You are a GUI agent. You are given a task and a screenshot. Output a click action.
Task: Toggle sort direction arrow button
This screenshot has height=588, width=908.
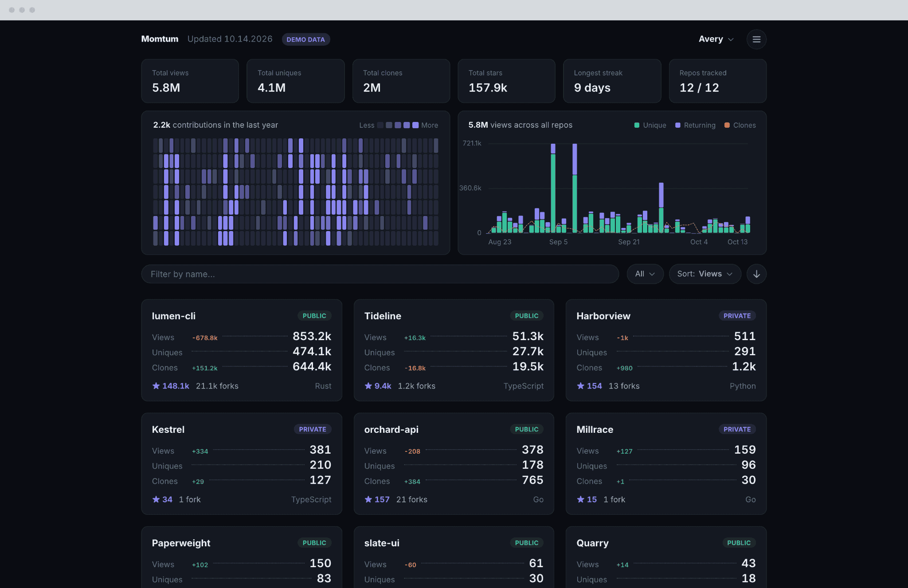[756, 274]
